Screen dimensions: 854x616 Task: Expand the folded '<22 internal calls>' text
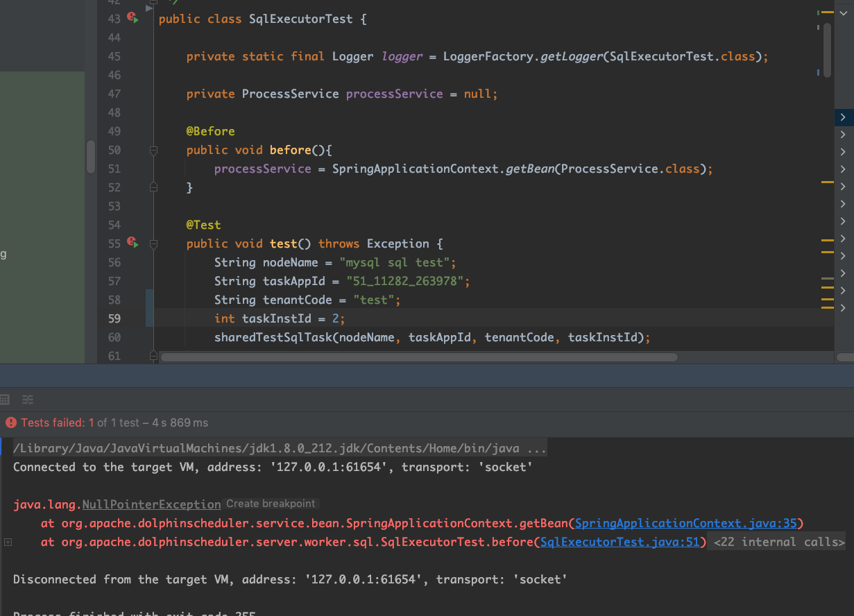click(x=779, y=542)
